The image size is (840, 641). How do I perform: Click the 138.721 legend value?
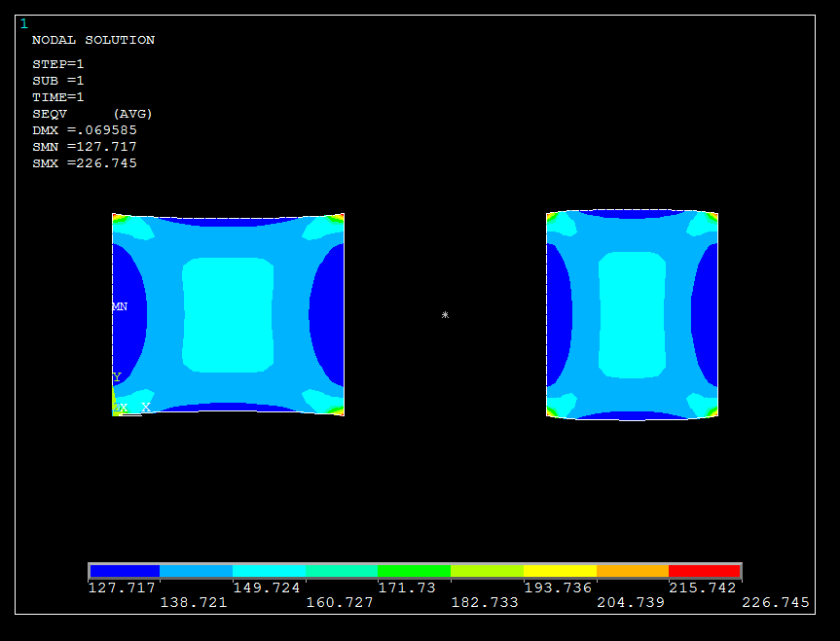click(x=193, y=603)
